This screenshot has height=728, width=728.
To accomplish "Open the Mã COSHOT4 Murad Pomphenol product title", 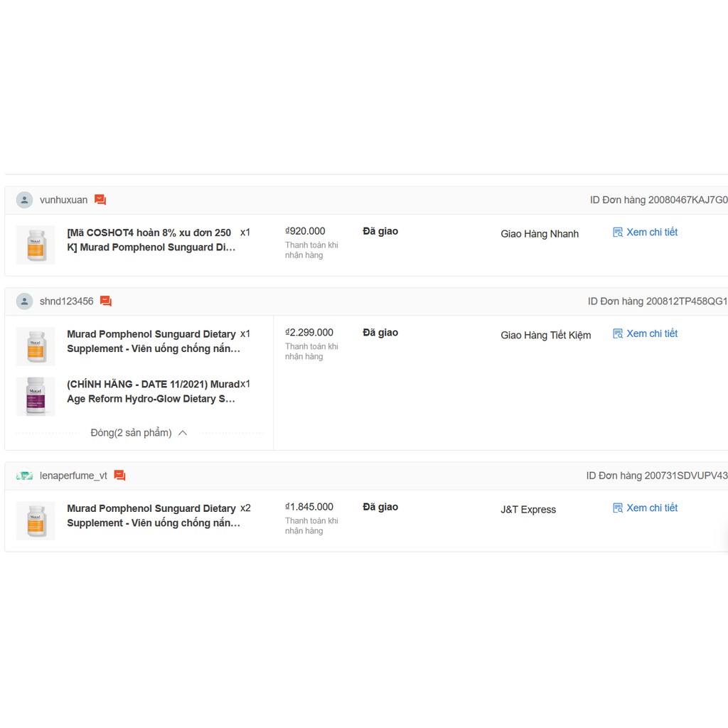I will (151, 240).
